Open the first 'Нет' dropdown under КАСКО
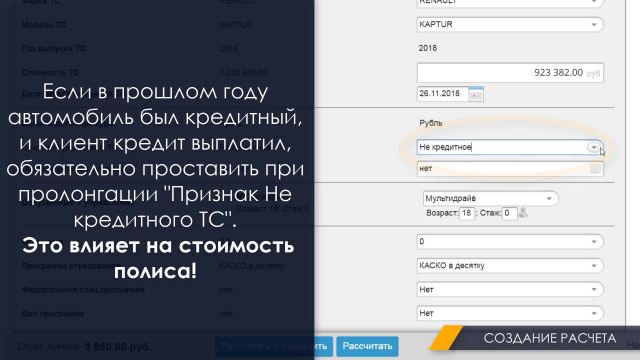Screen dimensions: 640x360 pos(510,289)
